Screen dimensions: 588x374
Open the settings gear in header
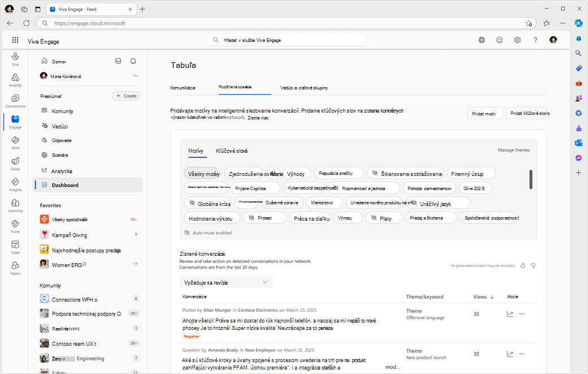tap(517, 40)
